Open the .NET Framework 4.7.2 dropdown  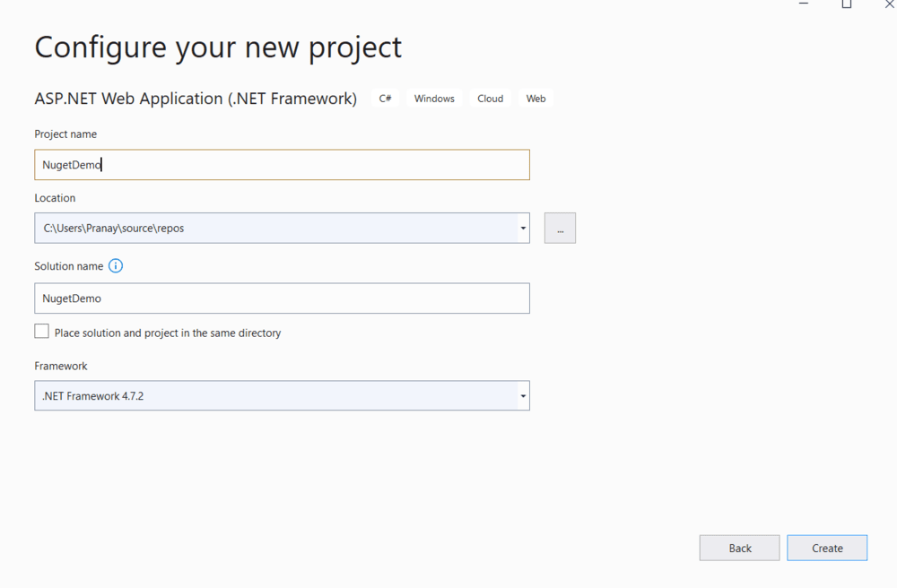pos(282,395)
